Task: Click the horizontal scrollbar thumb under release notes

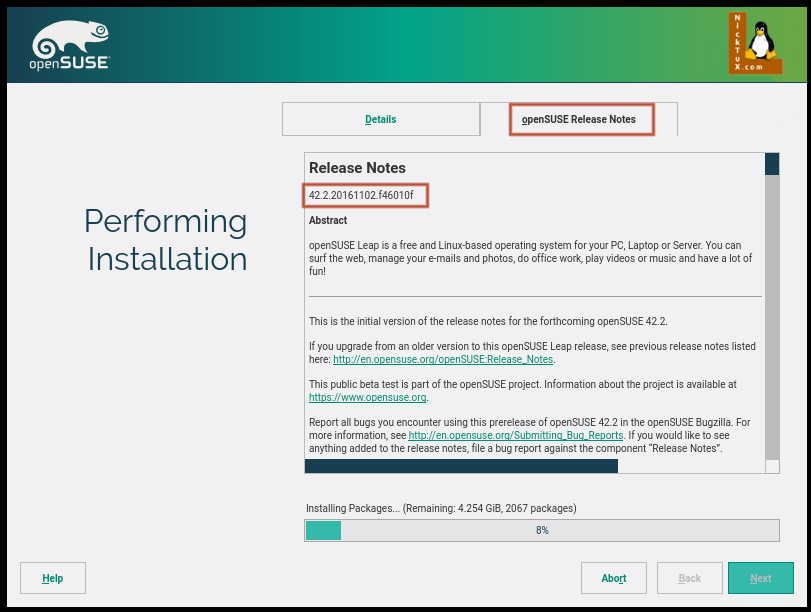Action: click(461, 466)
